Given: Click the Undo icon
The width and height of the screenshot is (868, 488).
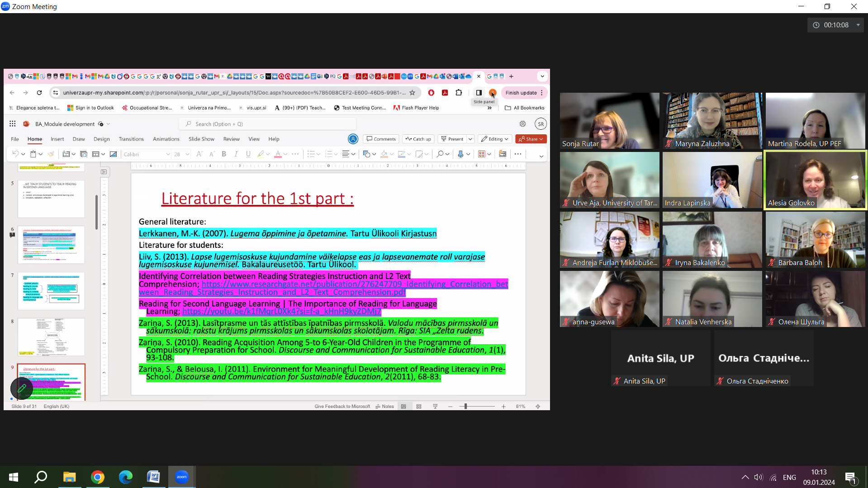Looking at the screenshot, I should 15,154.
